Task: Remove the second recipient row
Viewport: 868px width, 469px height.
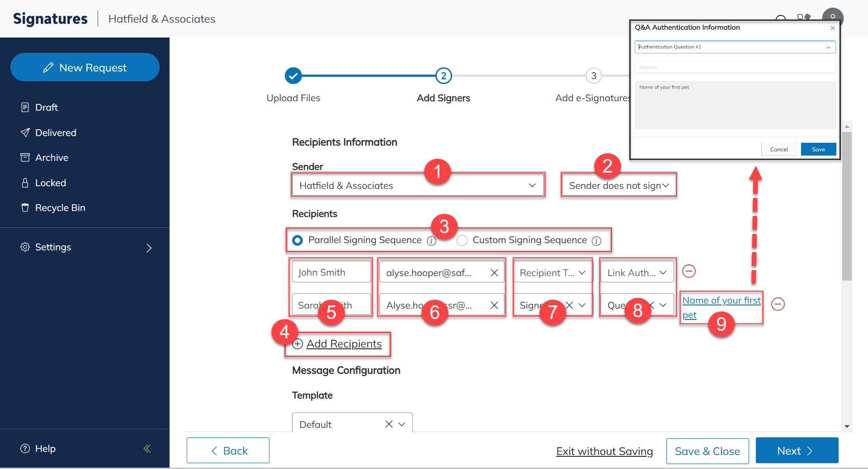Action: [x=778, y=304]
